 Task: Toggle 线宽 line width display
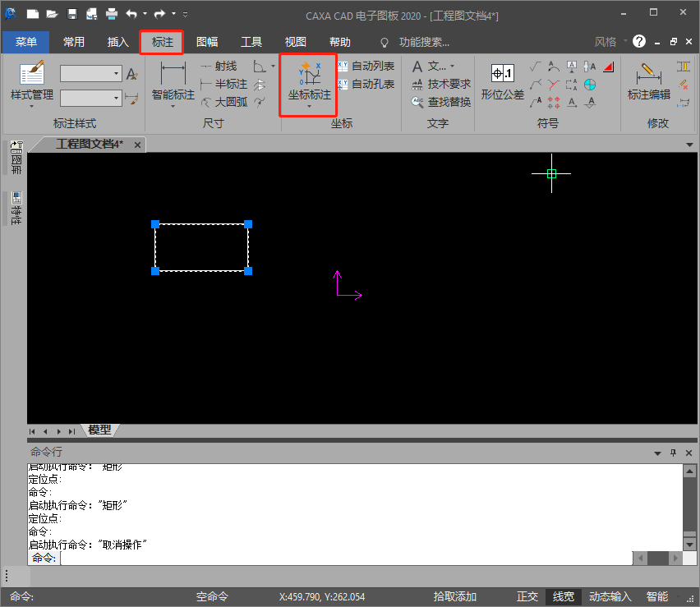(x=564, y=597)
